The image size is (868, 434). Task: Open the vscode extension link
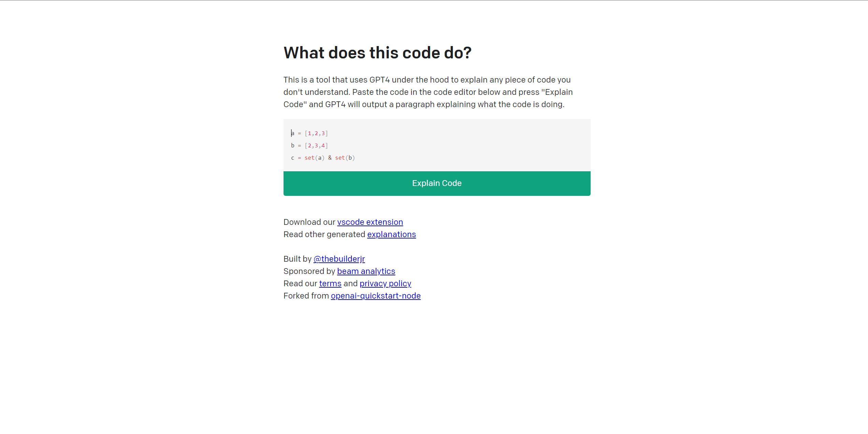370,222
